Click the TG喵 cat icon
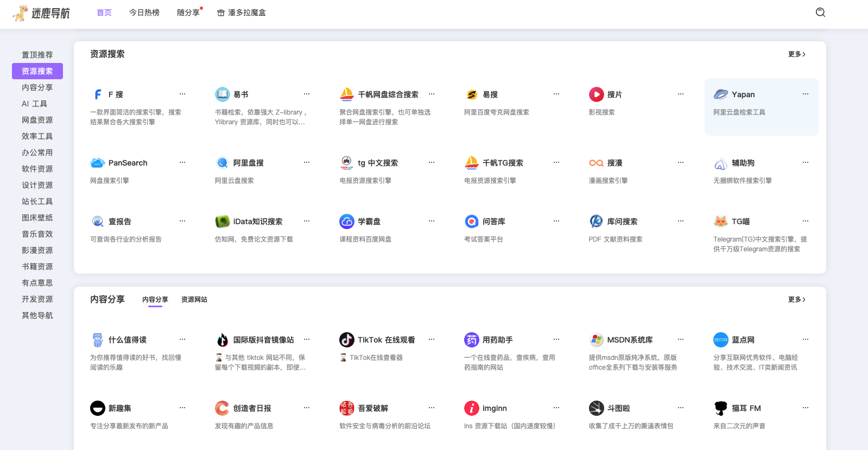Viewport: 868px width, 450px height. click(x=721, y=221)
